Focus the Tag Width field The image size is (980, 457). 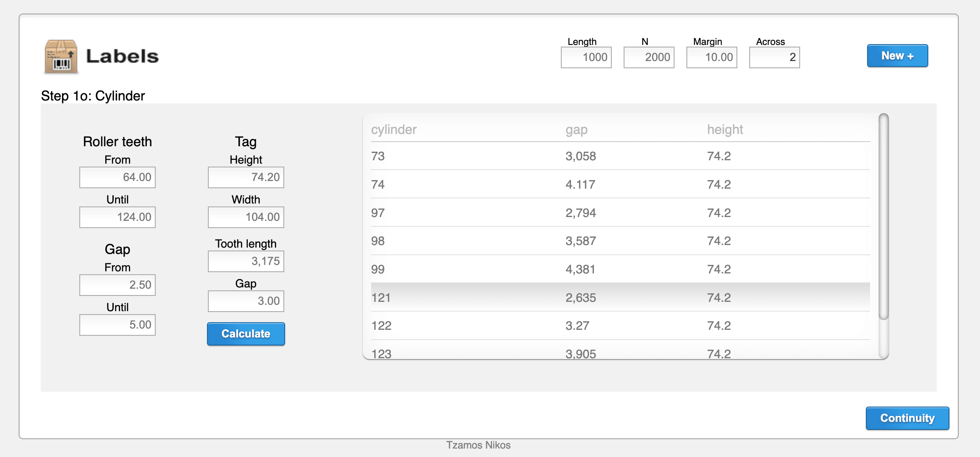tap(246, 217)
